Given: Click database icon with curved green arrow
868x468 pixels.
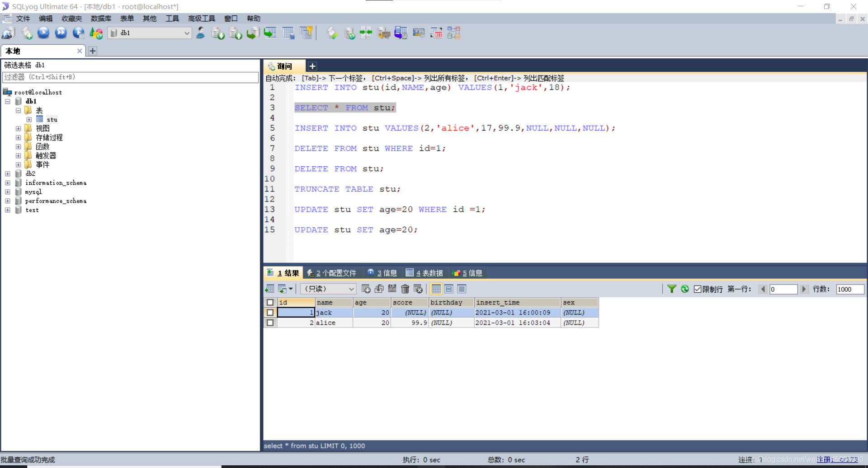Looking at the screenshot, I should point(253,33).
